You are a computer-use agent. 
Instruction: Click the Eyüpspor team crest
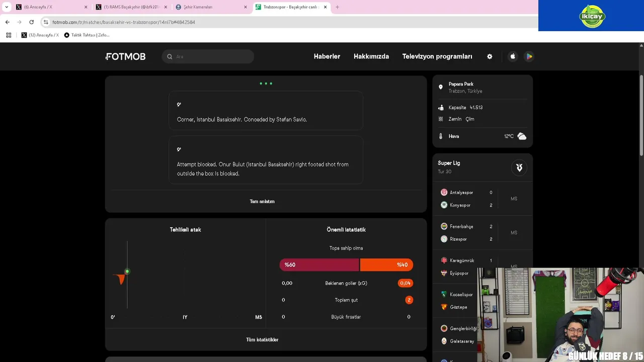[x=444, y=273]
